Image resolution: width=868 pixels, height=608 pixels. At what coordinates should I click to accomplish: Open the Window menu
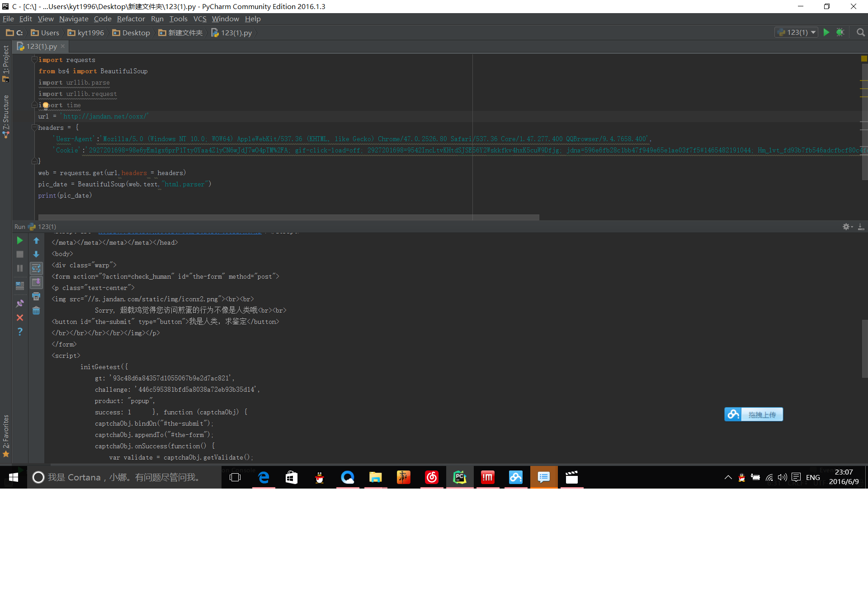[225, 19]
